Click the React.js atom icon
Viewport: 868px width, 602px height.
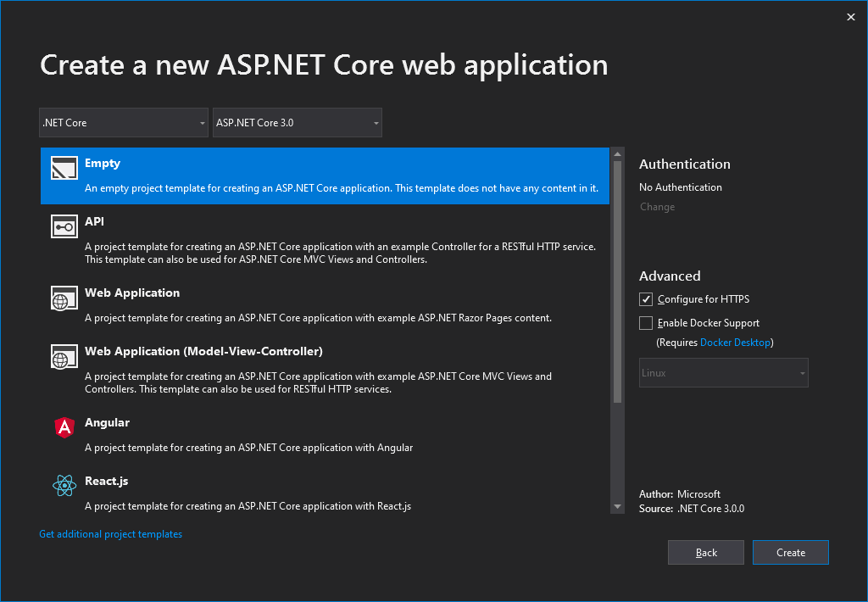[64, 486]
